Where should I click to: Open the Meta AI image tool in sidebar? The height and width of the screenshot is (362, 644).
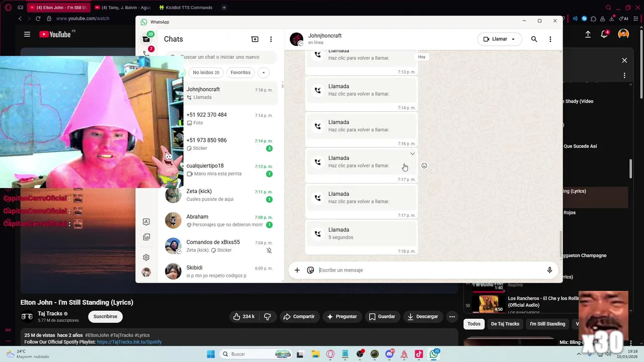click(146, 222)
